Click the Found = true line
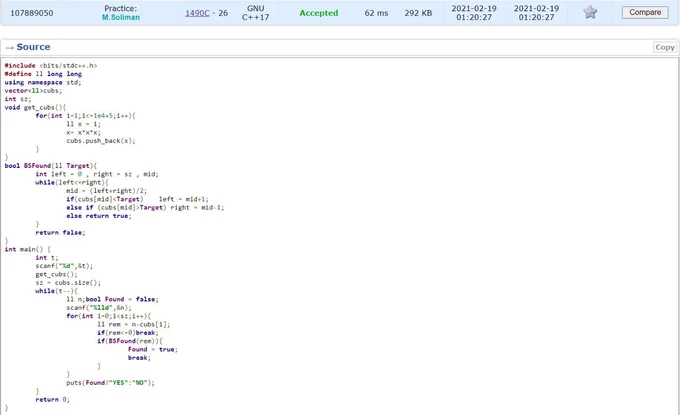Screen dimensions: 680x415 (153, 349)
